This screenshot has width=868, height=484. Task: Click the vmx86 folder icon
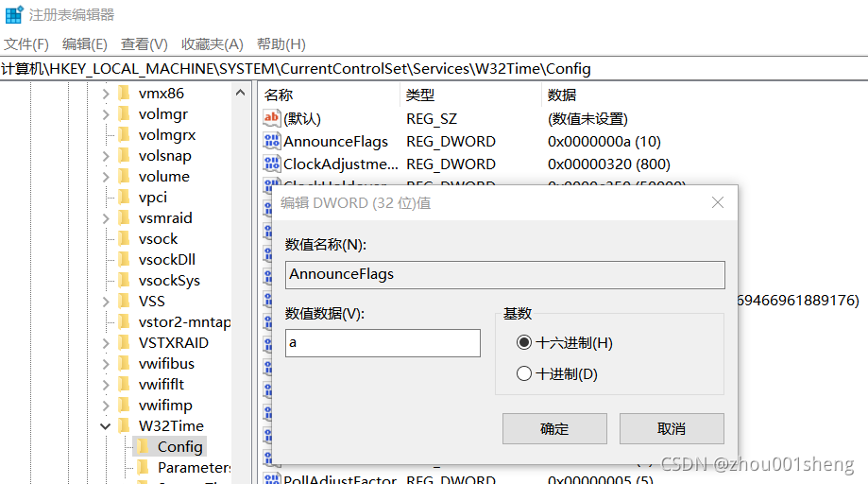click(125, 93)
